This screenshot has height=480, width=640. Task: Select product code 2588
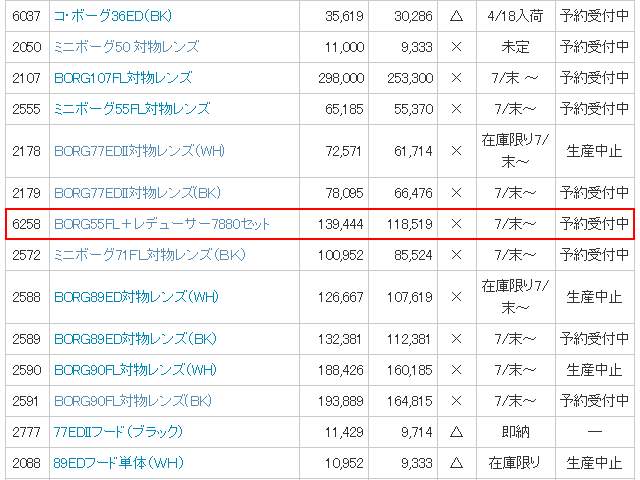point(27,297)
